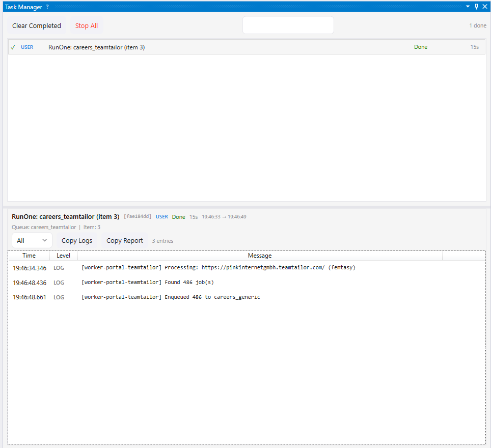Select the log row at 19:46:34.346
The height and width of the screenshot is (448, 491).
click(247, 268)
